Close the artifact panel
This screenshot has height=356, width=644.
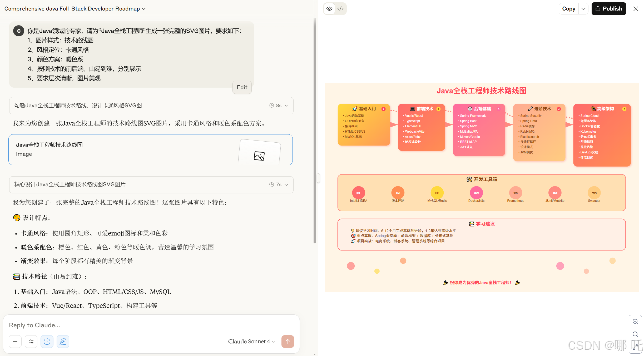pyautogui.click(x=636, y=9)
